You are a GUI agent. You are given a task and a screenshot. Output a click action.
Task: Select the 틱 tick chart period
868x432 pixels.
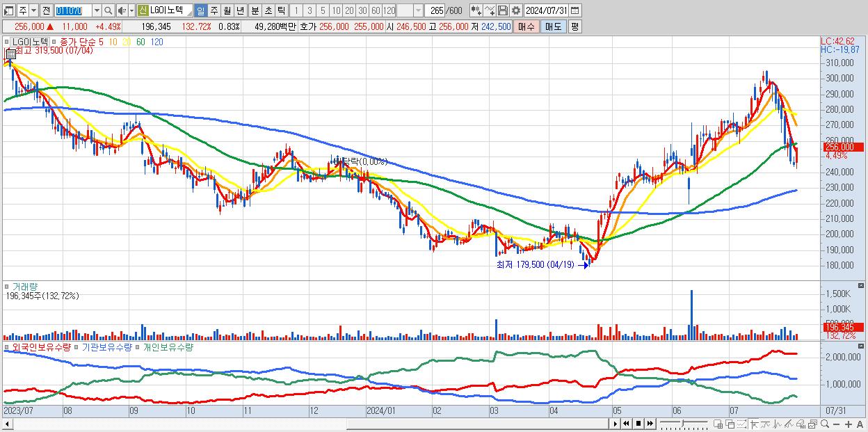tap(281, 10)
